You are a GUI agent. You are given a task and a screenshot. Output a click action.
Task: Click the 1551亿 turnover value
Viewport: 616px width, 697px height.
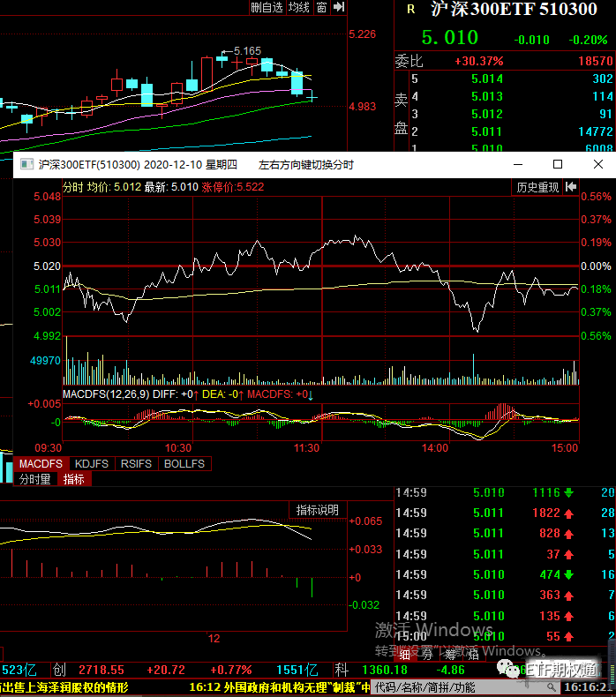tap(297, 670)
